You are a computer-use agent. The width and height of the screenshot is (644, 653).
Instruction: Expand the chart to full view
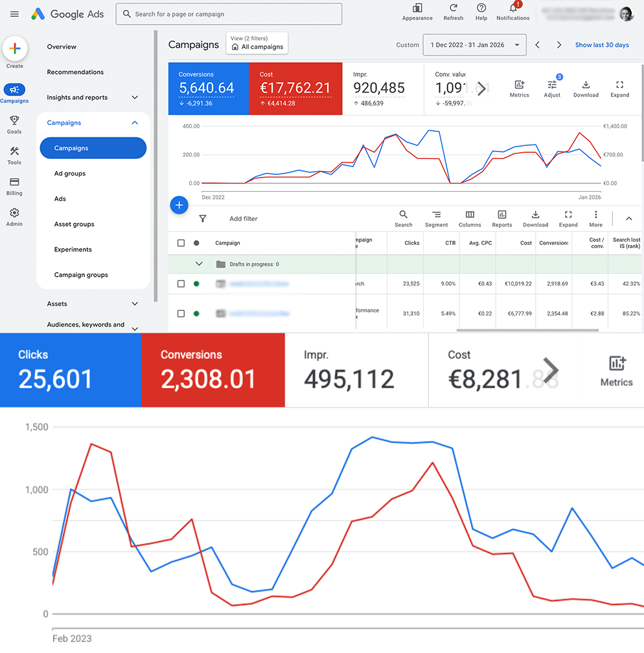[619, 89]
